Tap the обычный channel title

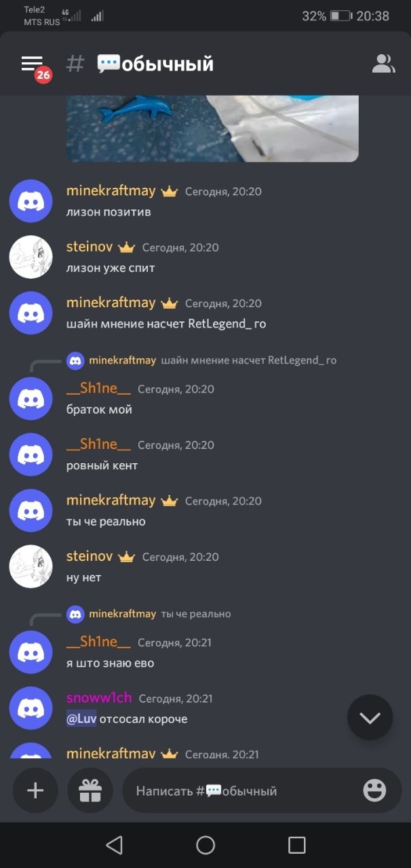[155, 64]
